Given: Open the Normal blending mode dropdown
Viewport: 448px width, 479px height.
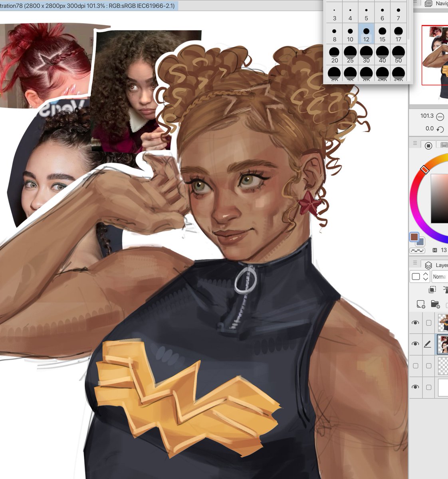Looking at the screenshot, I should point(440,277).
